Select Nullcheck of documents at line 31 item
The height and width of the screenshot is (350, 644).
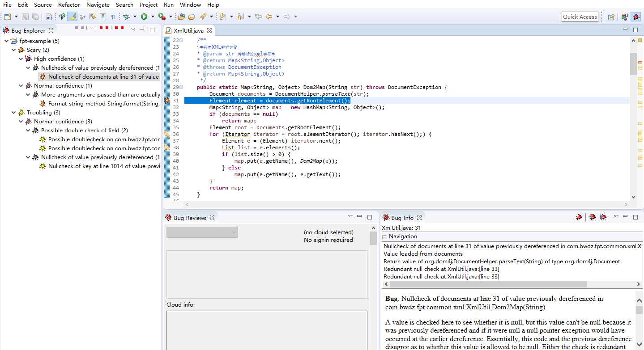tap(99, 76)
